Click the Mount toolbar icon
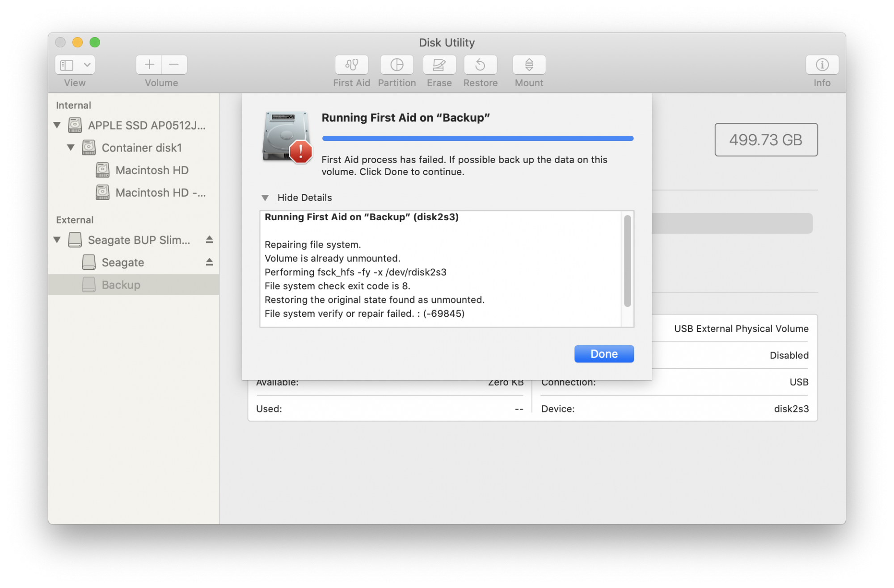 [529, 65]
